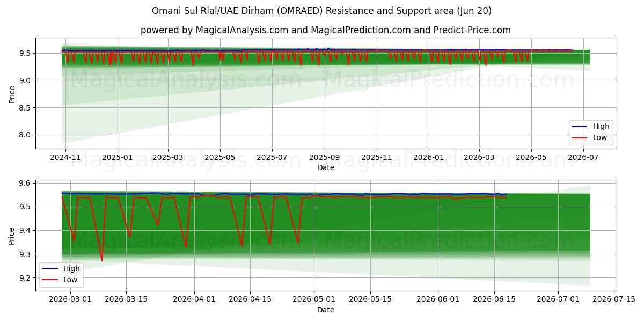Viewport: 644px width, 322px height.
Task: Click the '2026-06-01' date tick label
Action: pyautogui.click(x=438, y=299)
